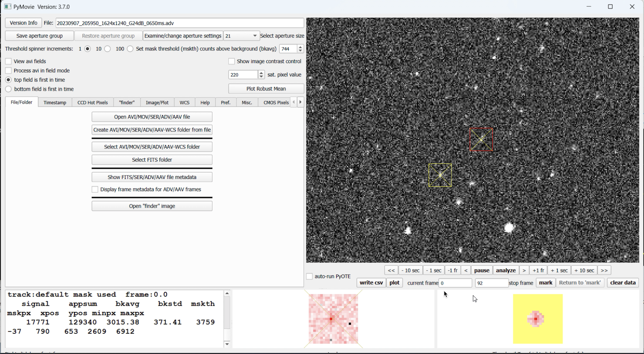644x354 pixels.
Task: Select the yellow aperture box on star
Action: click(x=440, y=175)
